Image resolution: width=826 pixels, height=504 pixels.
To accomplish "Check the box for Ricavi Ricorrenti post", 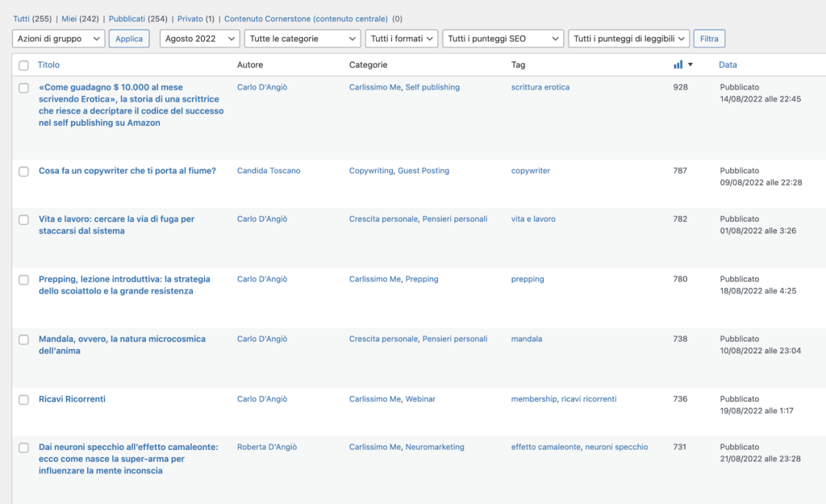I will (x=23, y=399).
